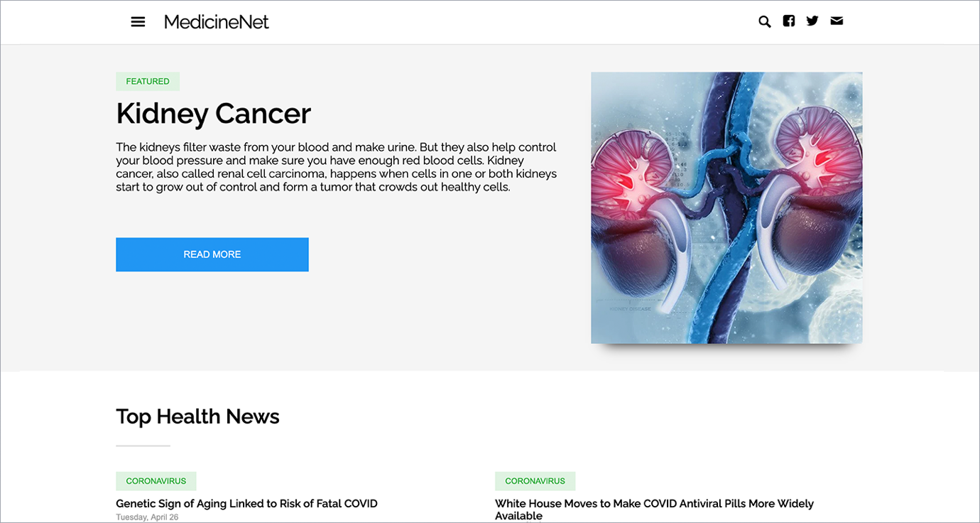Viewport: 980px width, 523px height.
Task: Click the divider line under Top Health News
Action: (x=143, y=446)
